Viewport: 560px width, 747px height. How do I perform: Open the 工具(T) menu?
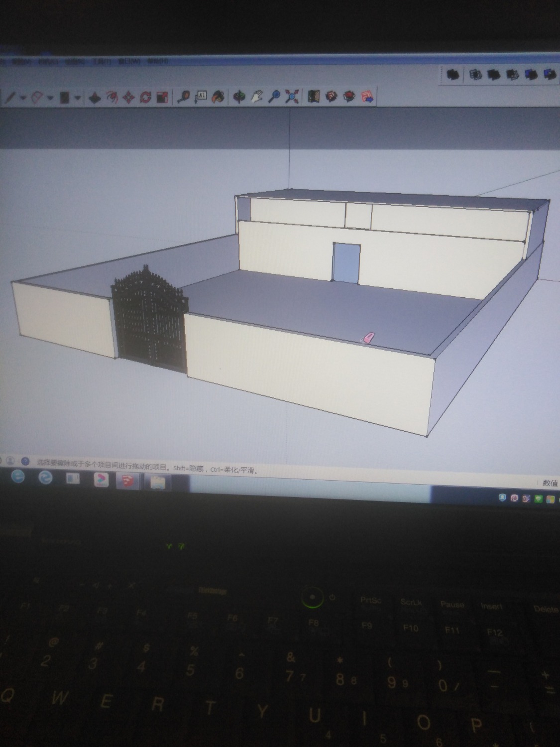point(102,62)
